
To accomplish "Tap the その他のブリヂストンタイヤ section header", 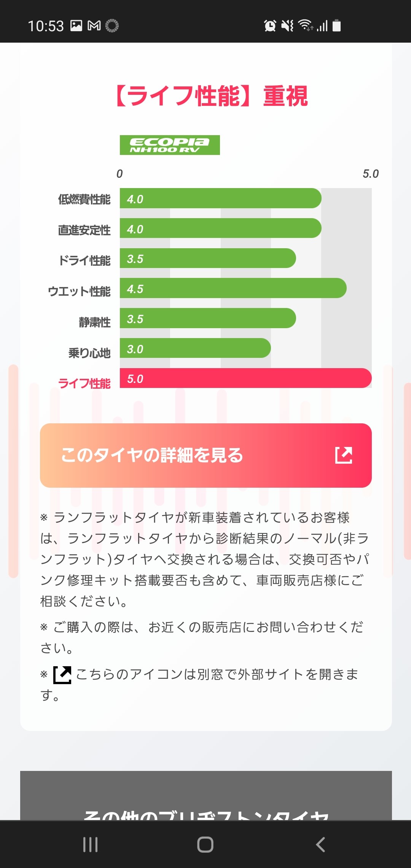I will 206,813.
